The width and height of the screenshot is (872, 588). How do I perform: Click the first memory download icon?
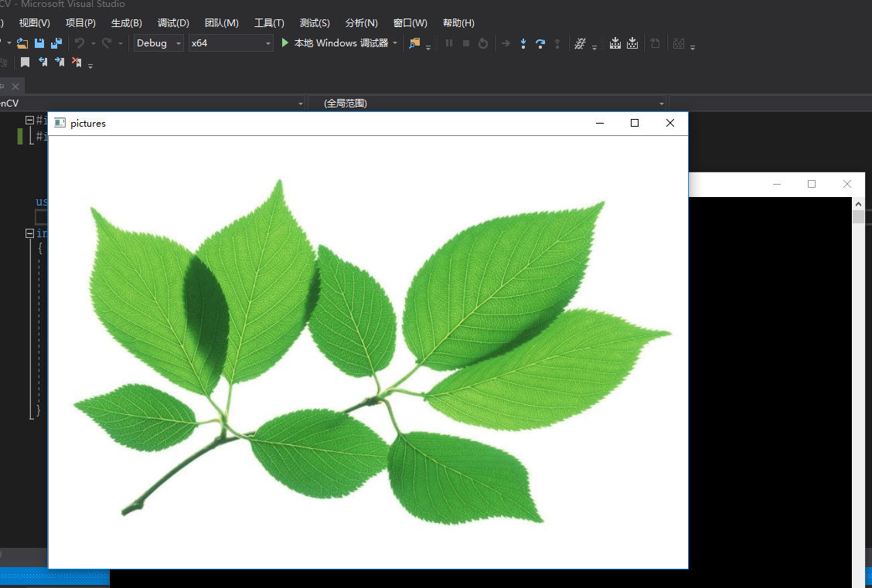point(615,42)
